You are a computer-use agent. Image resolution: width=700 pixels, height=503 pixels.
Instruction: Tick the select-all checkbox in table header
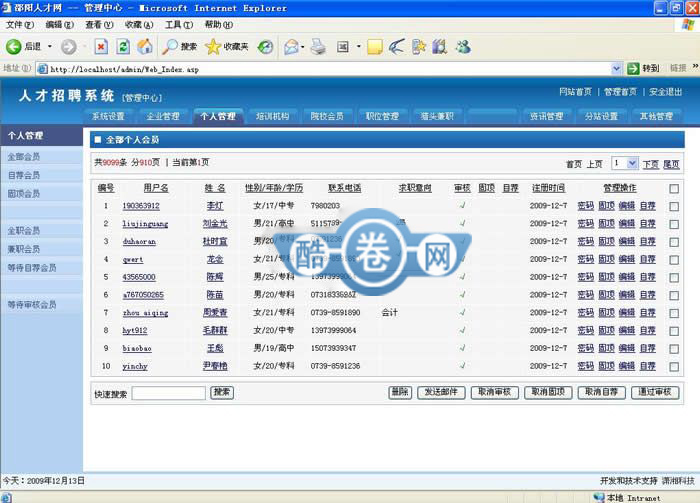pyautogui.click(x=674, y=189)
